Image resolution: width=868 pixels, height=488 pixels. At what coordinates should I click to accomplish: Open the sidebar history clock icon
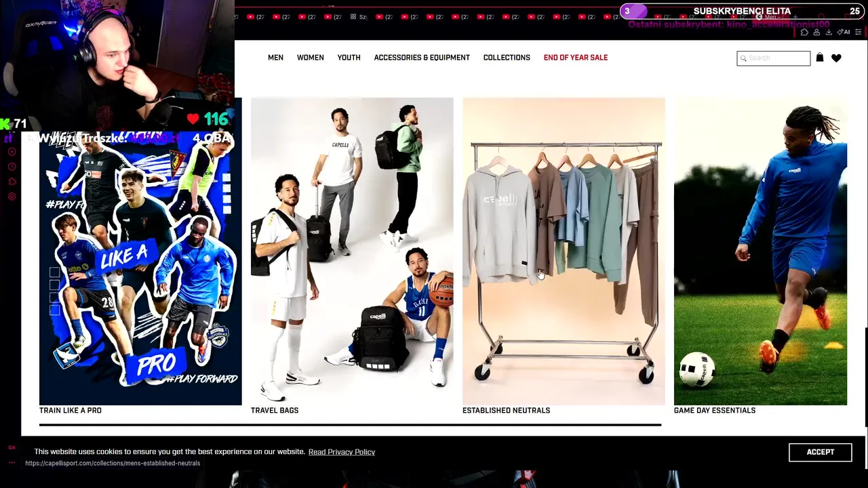pos(12,167)
